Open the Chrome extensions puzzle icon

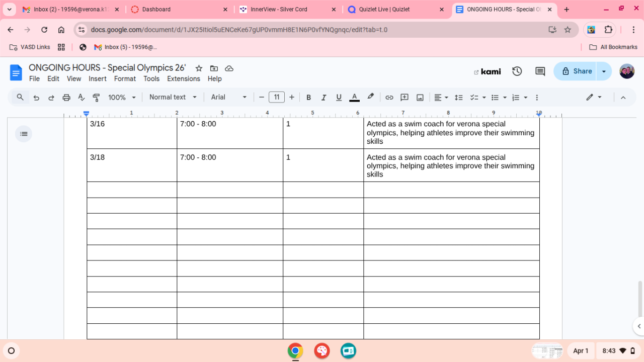[x=608, y=30]
